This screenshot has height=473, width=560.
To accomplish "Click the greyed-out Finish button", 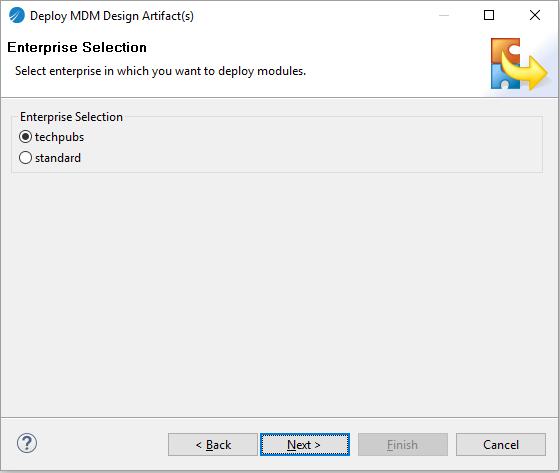I will click(402, 444).
